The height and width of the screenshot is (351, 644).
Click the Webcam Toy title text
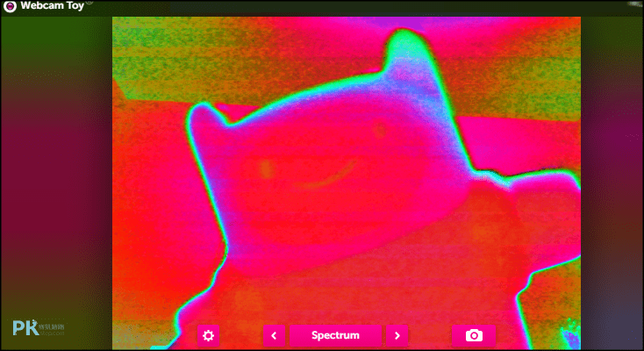[52, 6]
